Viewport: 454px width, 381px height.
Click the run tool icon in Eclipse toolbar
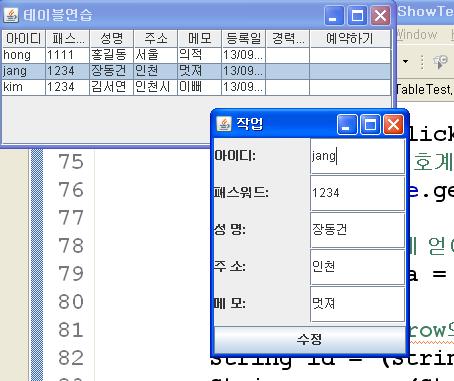(x=440, y=61)
